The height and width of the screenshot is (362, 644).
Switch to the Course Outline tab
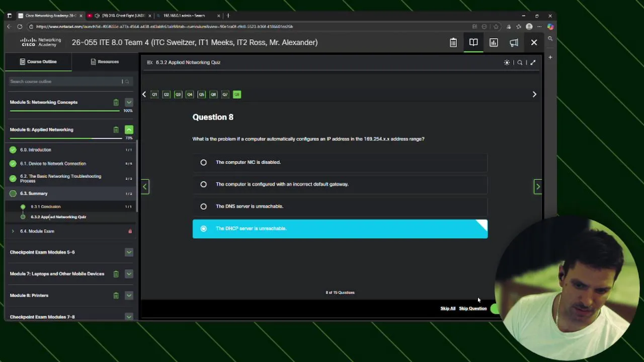(x=38, y=62)
